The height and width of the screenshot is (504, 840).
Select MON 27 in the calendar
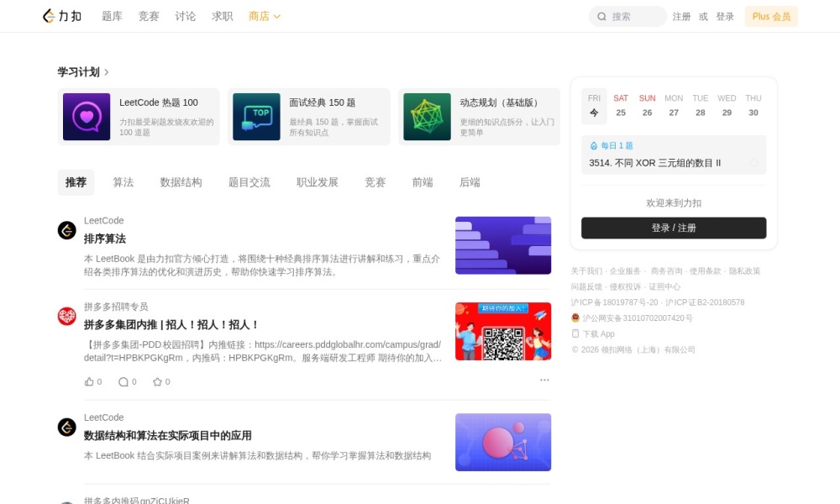pyautogui.click(x=674, y=106)
